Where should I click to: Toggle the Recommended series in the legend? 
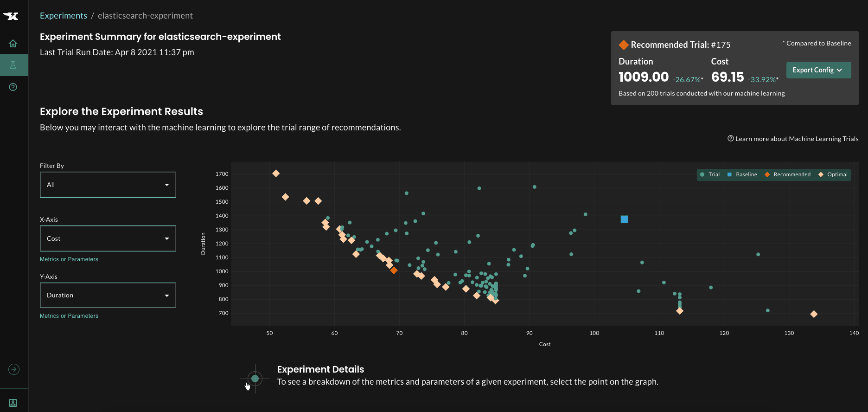[788, 174]
